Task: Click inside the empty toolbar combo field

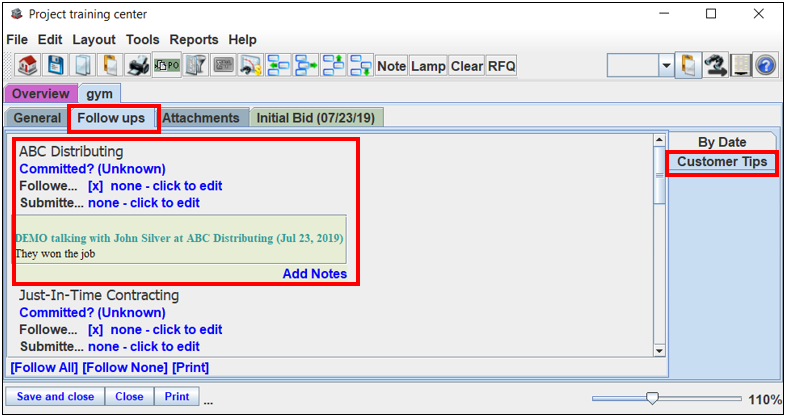Action: tap(633, 66)
